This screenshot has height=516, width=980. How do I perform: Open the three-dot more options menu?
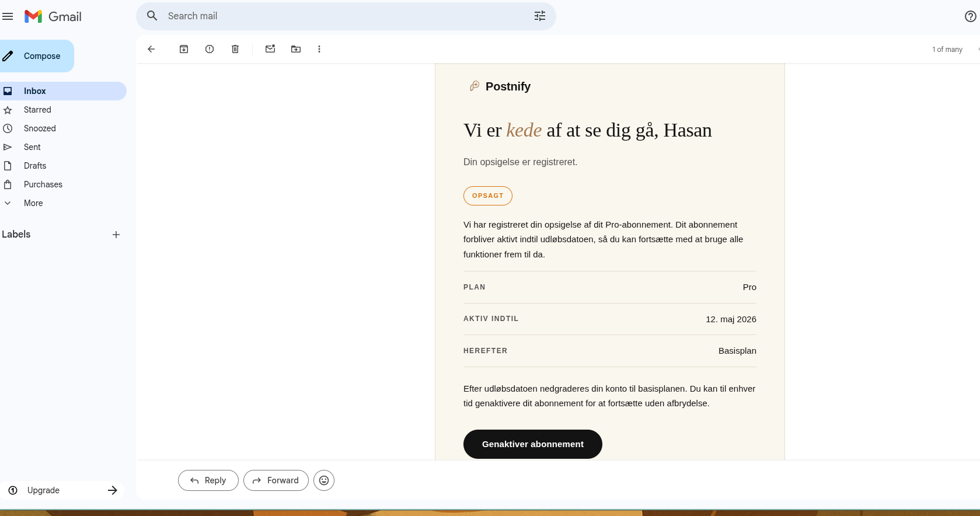click(319, 49)
